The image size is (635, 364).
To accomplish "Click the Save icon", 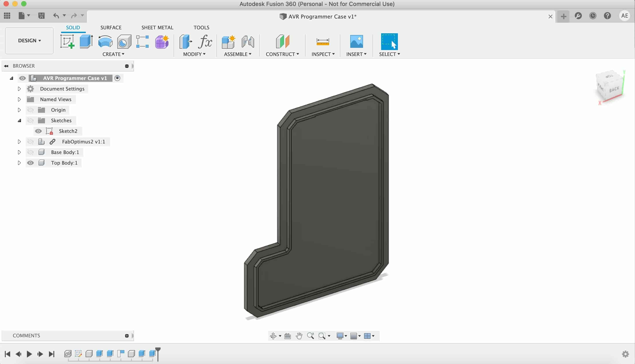I will tap(41, 16).
